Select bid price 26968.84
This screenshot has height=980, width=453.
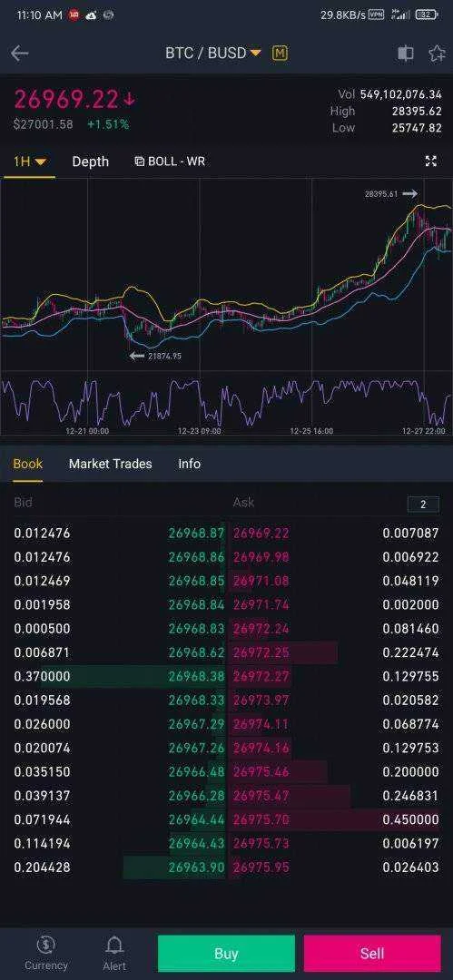pos(196,604)
